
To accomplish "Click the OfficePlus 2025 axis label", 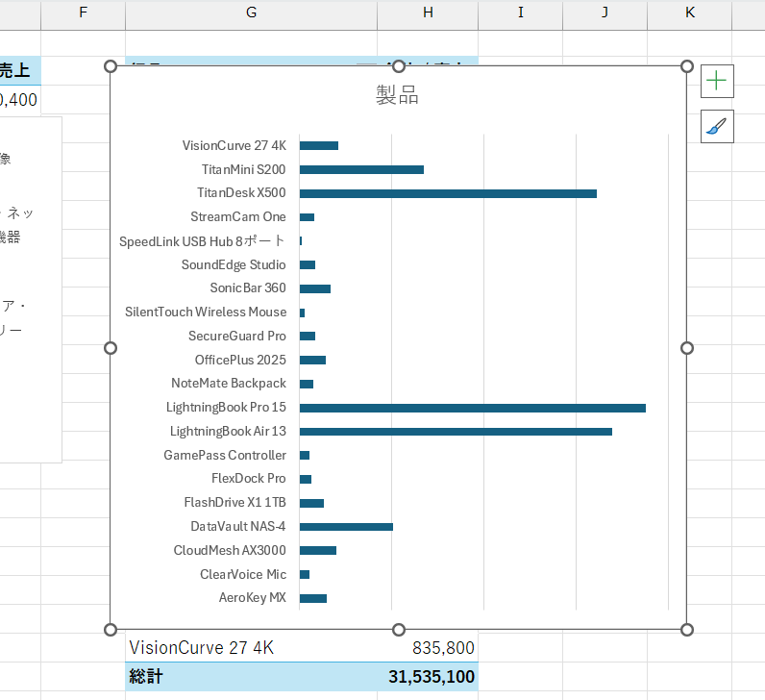I will tap(240, 360).
